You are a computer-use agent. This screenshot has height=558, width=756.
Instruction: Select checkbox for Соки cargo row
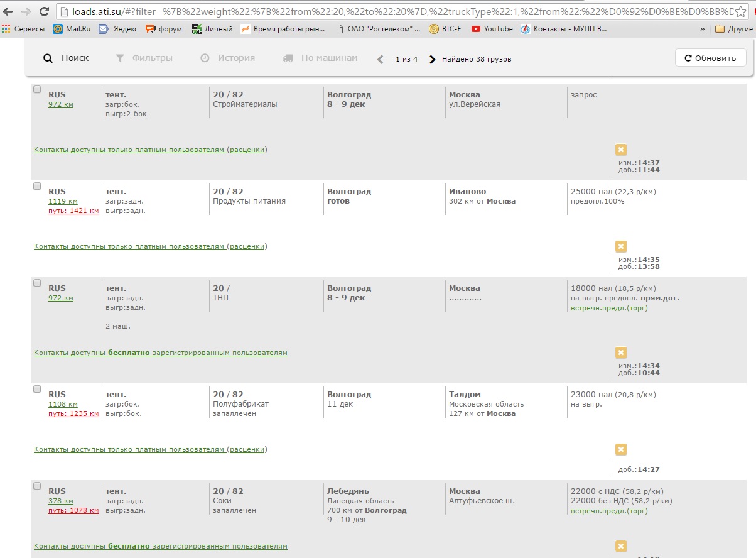click(x=37, y=486)
